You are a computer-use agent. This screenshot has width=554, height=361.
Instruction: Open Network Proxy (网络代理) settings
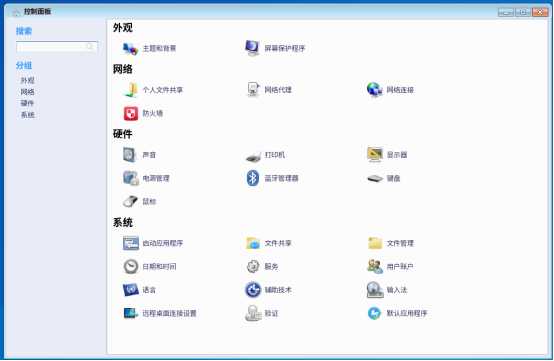269,90
